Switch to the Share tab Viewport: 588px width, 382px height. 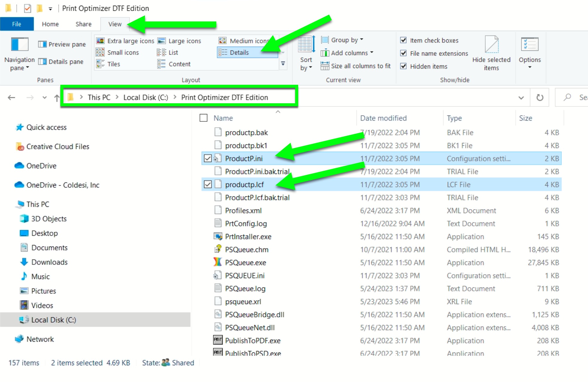83,24
